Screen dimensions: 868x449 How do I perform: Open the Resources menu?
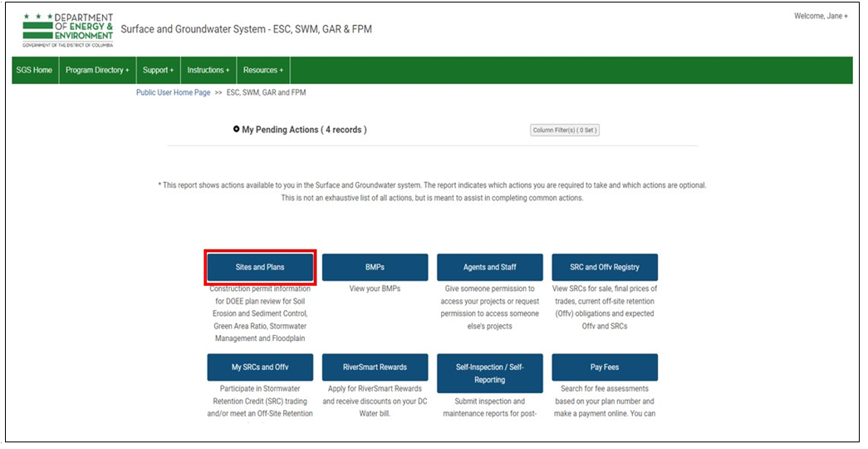pos(262,71)
